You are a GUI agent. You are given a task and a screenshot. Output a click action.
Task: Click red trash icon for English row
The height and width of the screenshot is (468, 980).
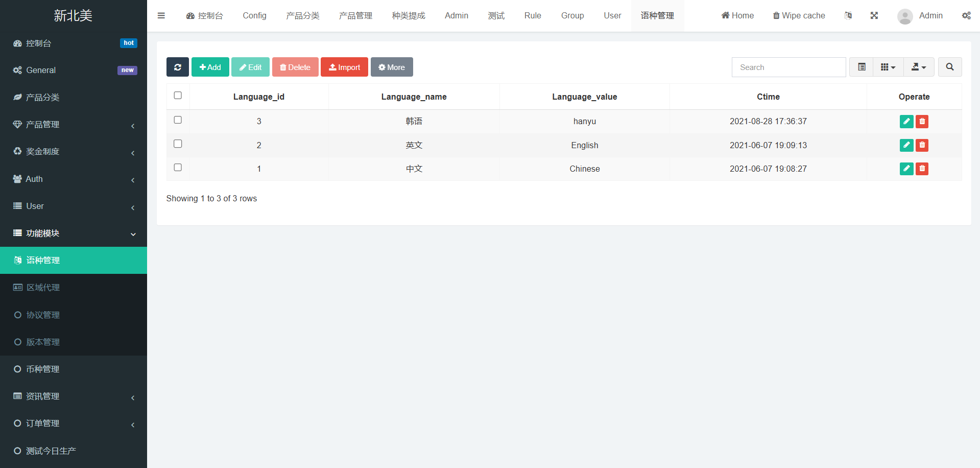(922, 145)
